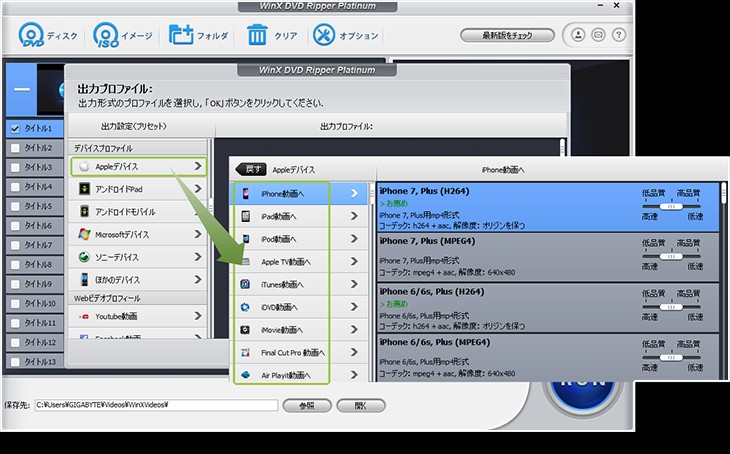This screenshot has width=730, height=454.
Task: Check the タイトル2 checkbox
Action: click(15, 148)
